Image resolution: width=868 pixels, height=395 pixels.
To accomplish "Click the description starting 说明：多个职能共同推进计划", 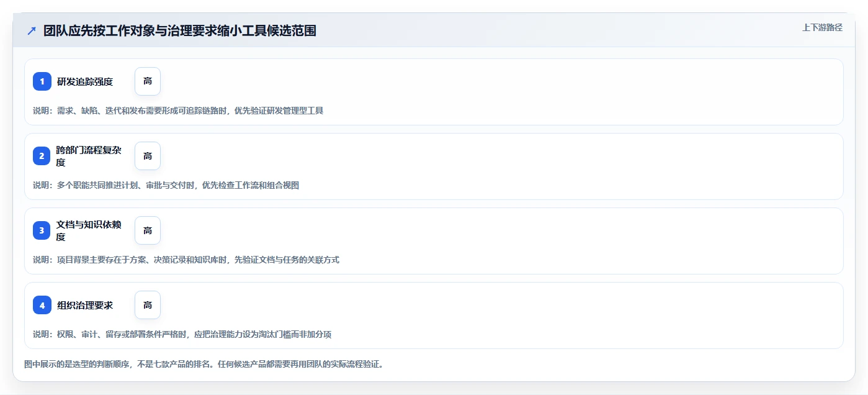I will tap(166, 185).
